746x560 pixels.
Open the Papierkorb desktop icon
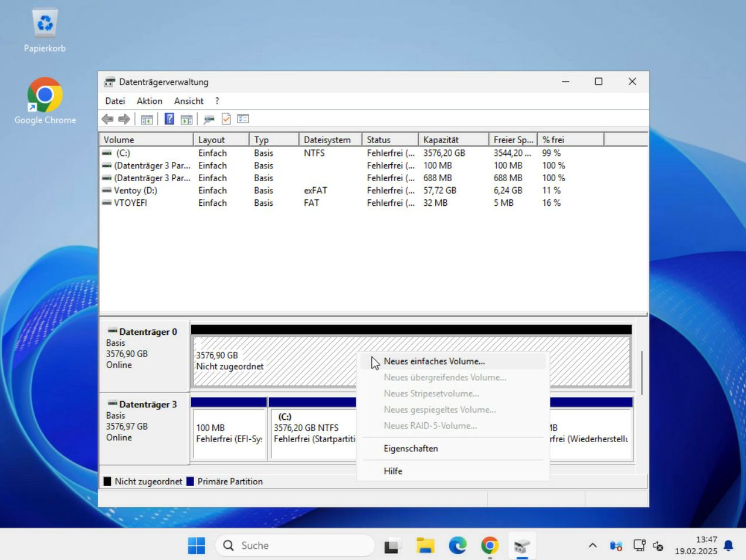[45, 30]
